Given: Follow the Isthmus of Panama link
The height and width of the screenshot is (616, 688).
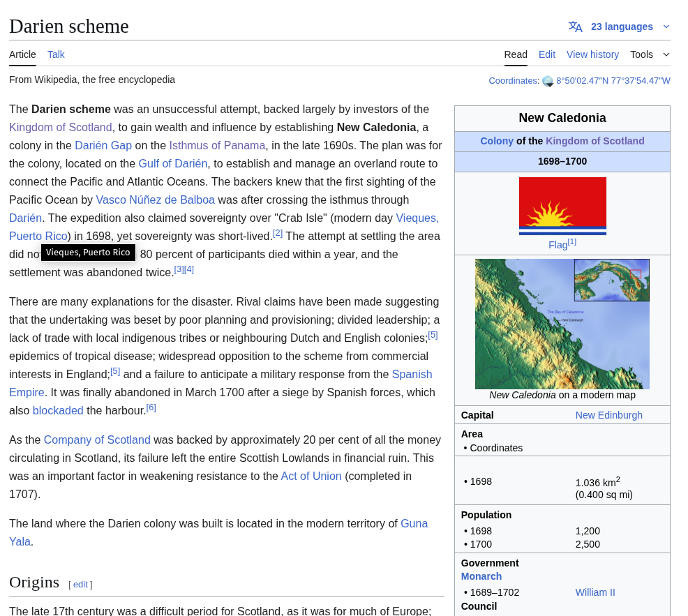Looking at the screenshot, I should pyautogui.click(x=217, y=145).
